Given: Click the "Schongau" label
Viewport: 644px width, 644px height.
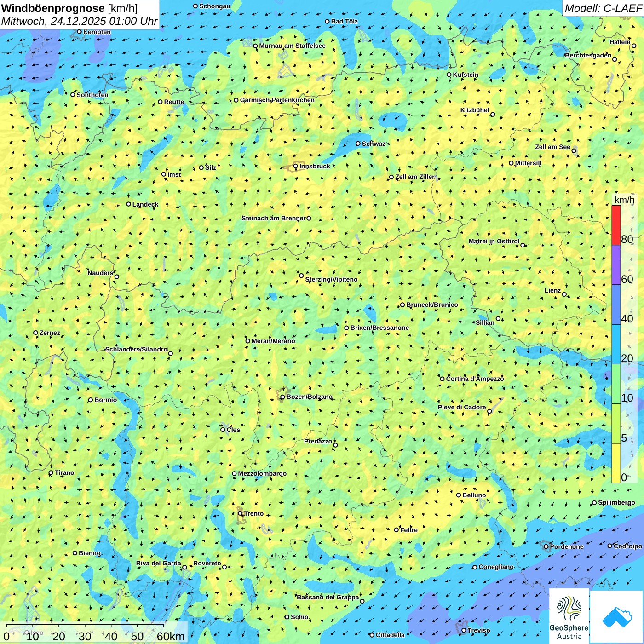Looking at the screenshot, I should click(215, 6).
